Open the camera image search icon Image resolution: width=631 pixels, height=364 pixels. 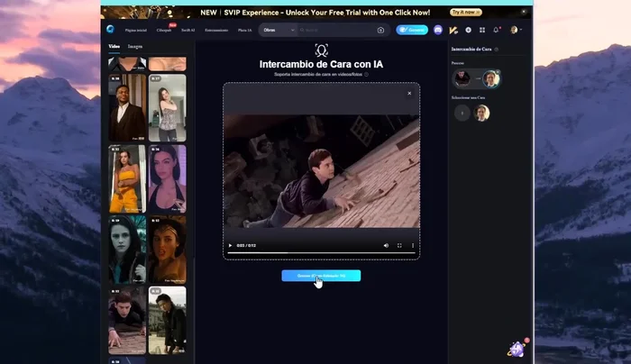click(380, 30)
